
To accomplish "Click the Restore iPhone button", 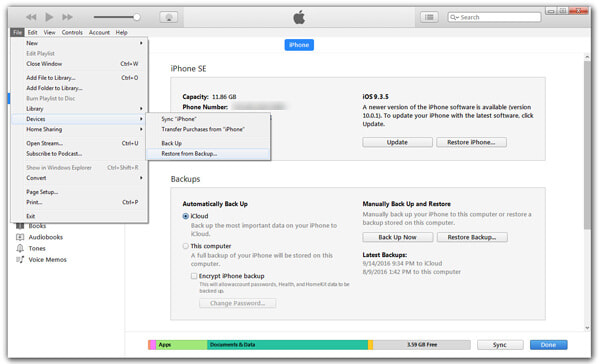I will coord(471,142).
